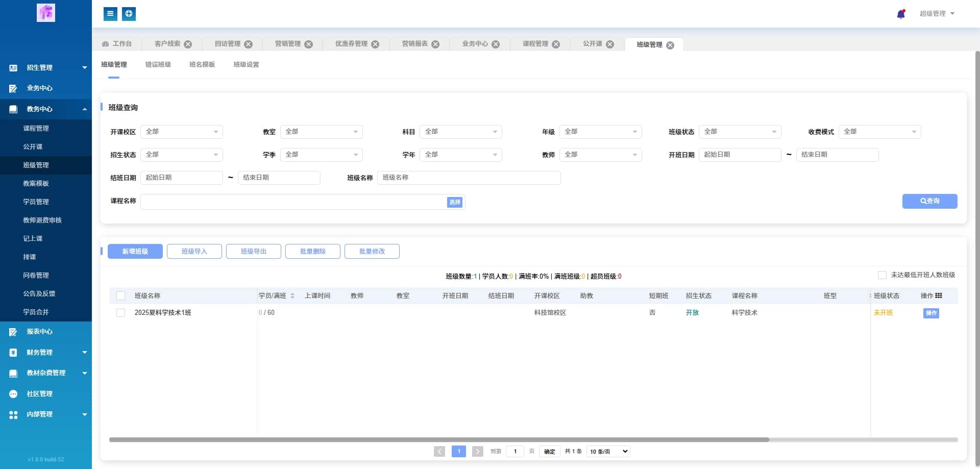Close the 营销管理 tab
980x469 pixels.
coord(308,44)
